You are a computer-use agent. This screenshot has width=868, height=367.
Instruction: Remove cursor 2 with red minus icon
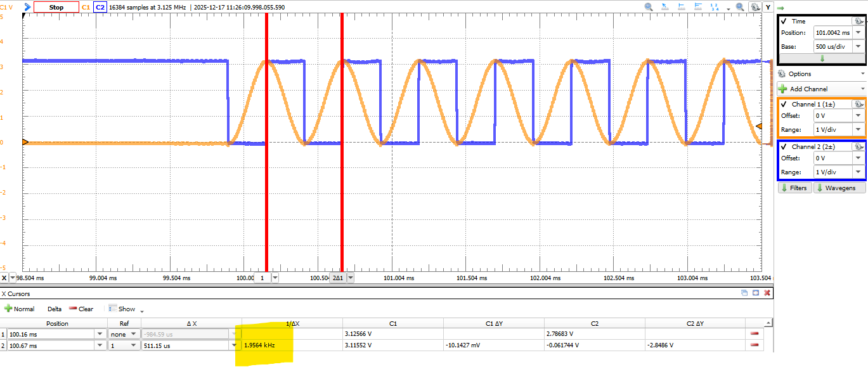point(755,345)
